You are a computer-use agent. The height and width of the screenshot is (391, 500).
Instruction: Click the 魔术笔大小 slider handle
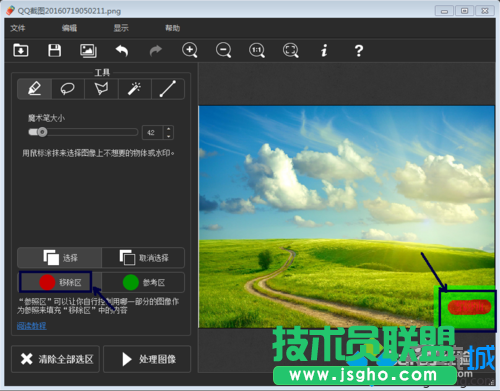(x=42, y=132)
